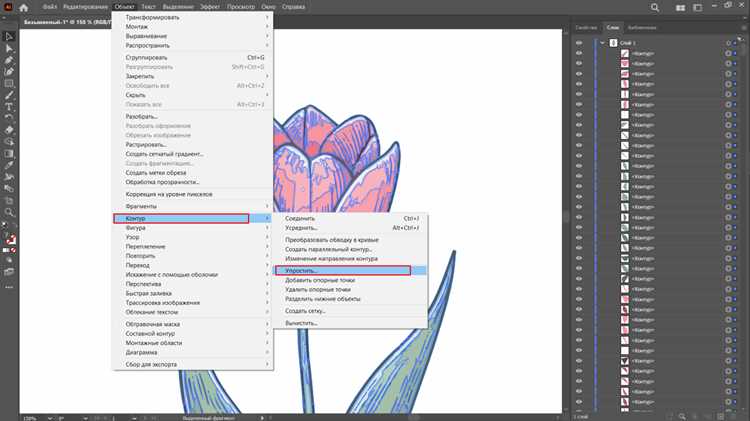The width and height of the screenshot is (750, 421).
Task: Select the Type (T) tool
Action: (x=9, y=107)
